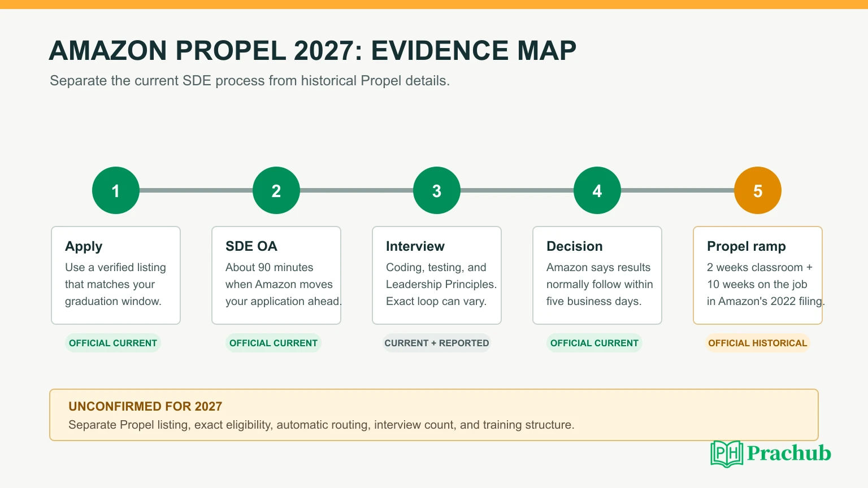Click step circle number 3
This screenshot has width=868, height=488.
click(437, 190)
